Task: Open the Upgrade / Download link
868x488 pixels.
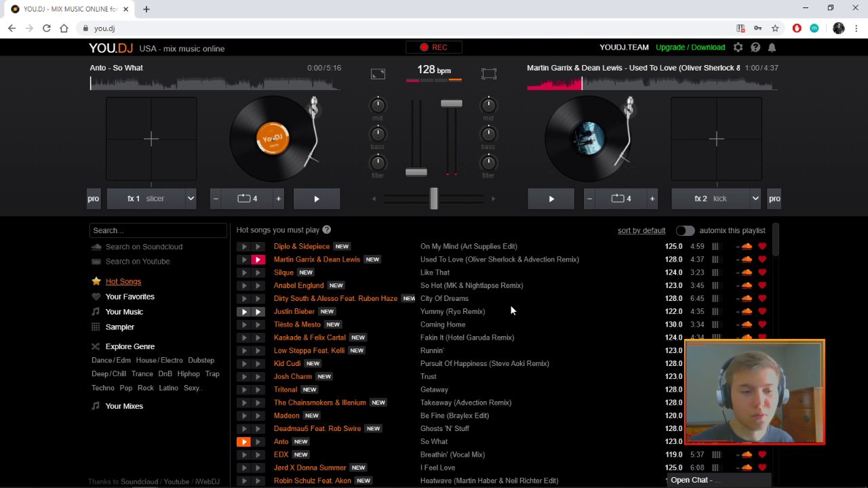Action: pyautogui.click(x=690, y=47)
